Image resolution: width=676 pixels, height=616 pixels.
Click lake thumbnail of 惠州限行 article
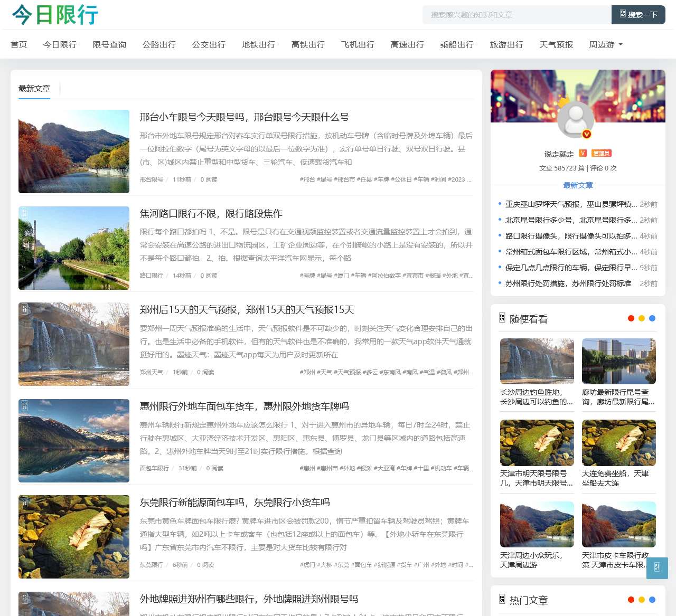point(74,441)
